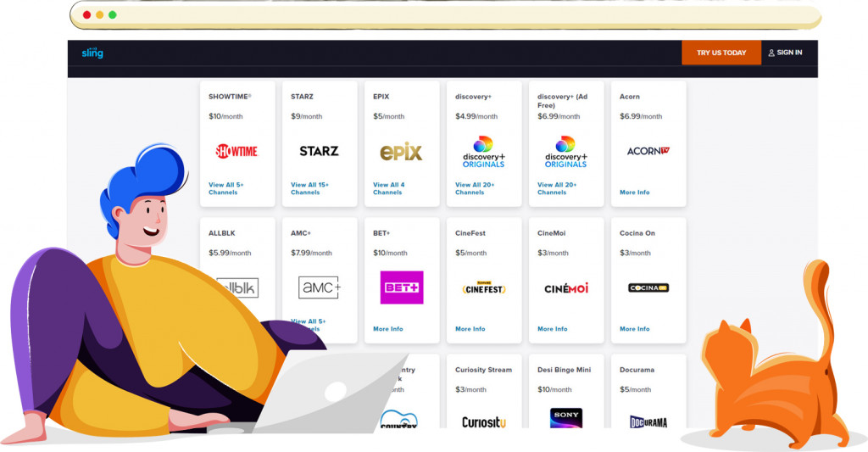This screenshot has width=868, height=452.
Task: Click the Cocina On logo
Action: point(648,287)
